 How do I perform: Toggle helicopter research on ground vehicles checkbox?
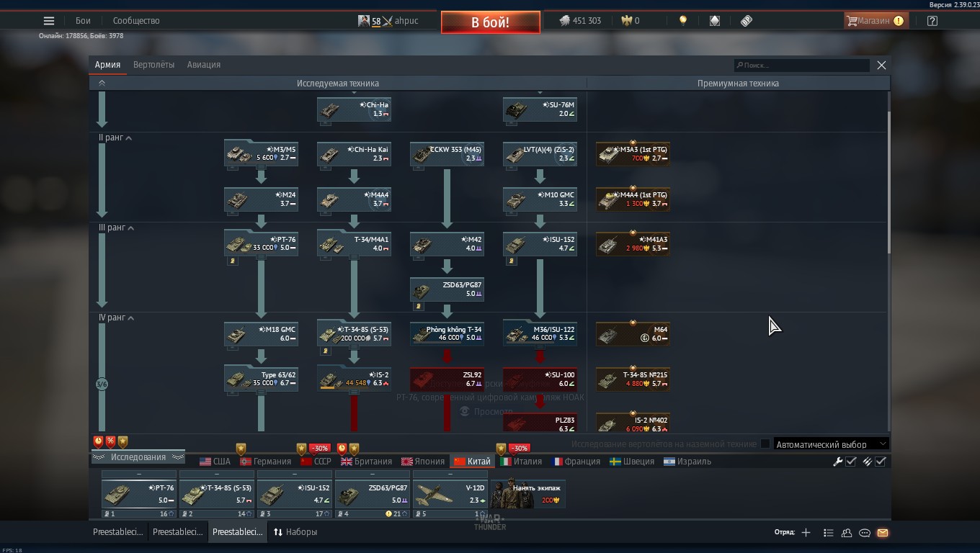(765, 444)
